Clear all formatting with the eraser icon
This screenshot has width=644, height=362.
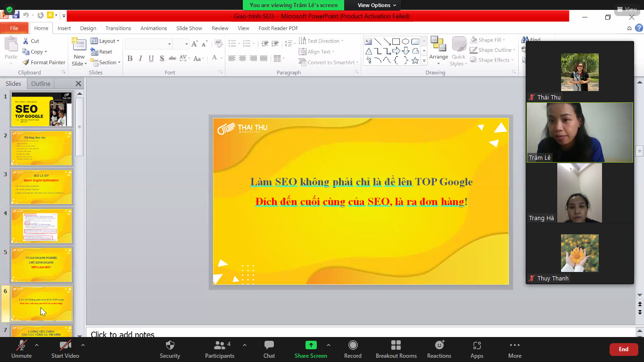coord(218,44)
